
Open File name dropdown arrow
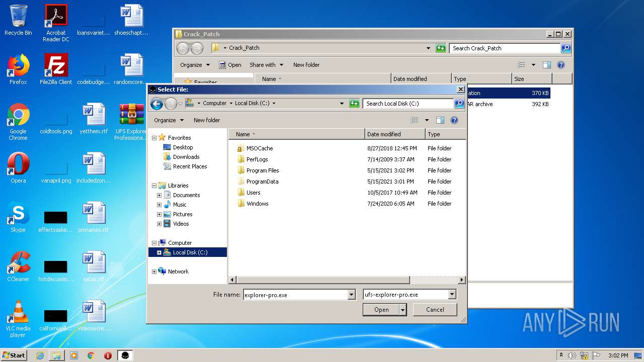click(352, 295)
